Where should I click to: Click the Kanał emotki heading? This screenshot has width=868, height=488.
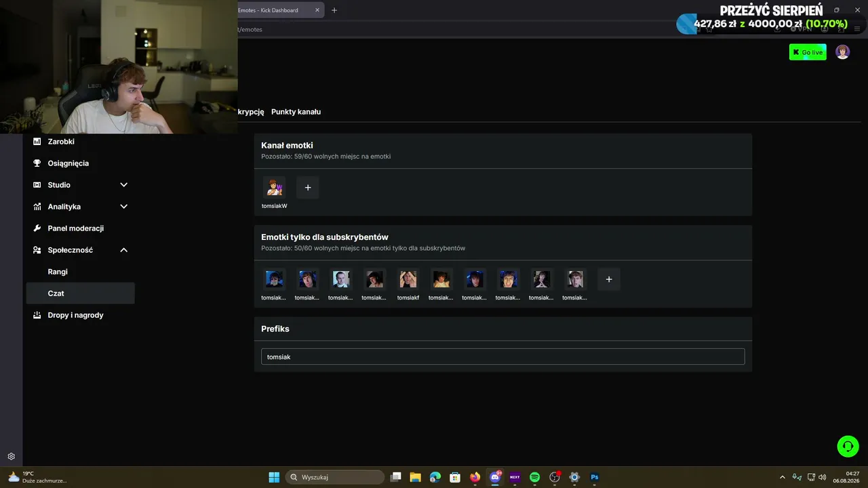[287, 145]
